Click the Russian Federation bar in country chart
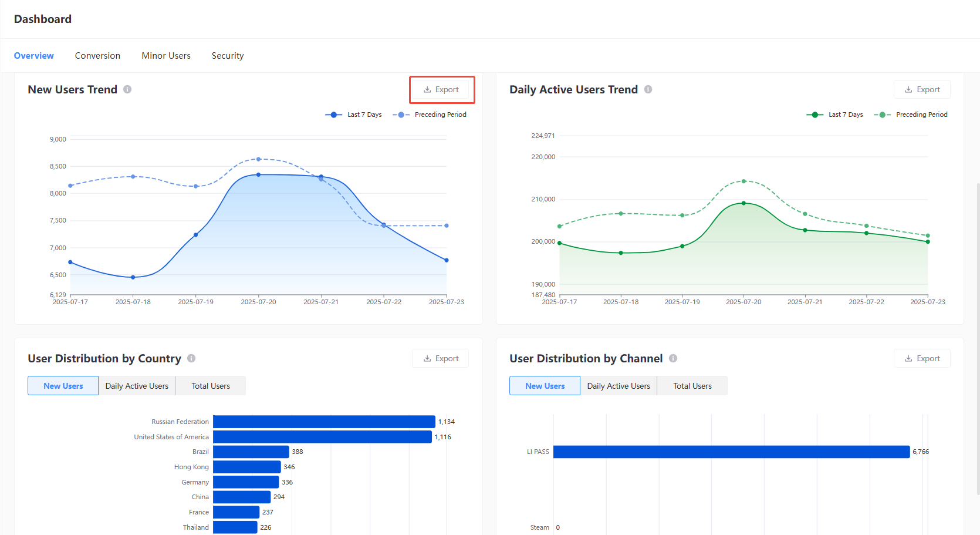The height and width of the screenshot is (535, 980). [324, 422]
